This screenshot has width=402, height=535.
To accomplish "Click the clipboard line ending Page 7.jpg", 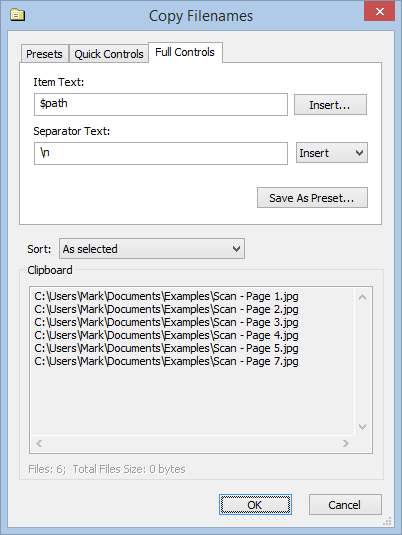I will [x=166, y=361].
